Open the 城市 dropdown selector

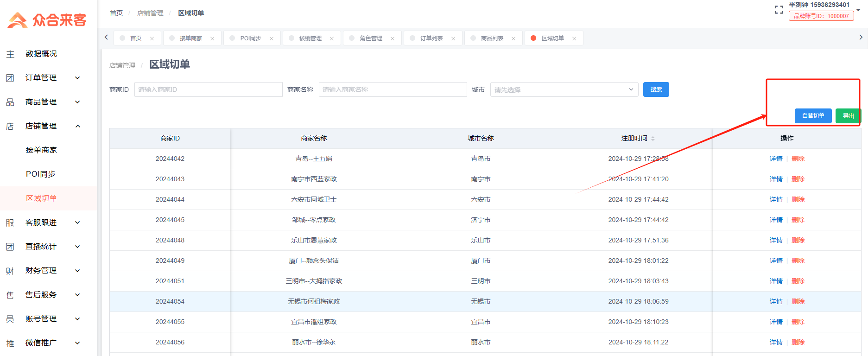pyautogui.click(x=564, y=89)
